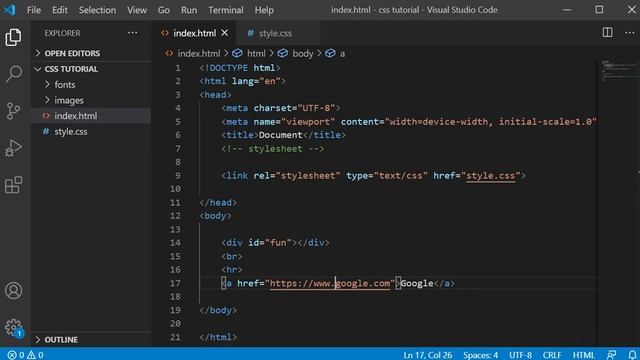
Task: Open the Manage gear icon
Action: (x=13, y=327)
